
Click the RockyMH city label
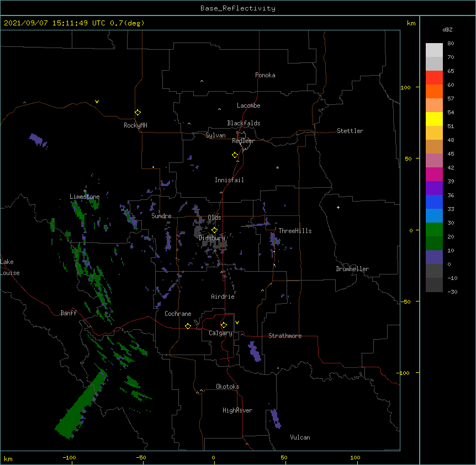pyautogui.click(x=135, y=125)
